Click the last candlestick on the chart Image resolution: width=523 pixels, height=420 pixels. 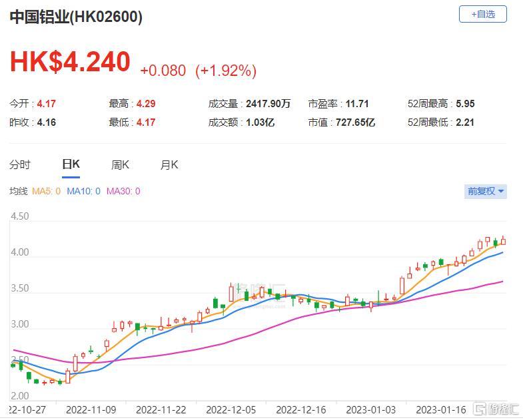503,241
